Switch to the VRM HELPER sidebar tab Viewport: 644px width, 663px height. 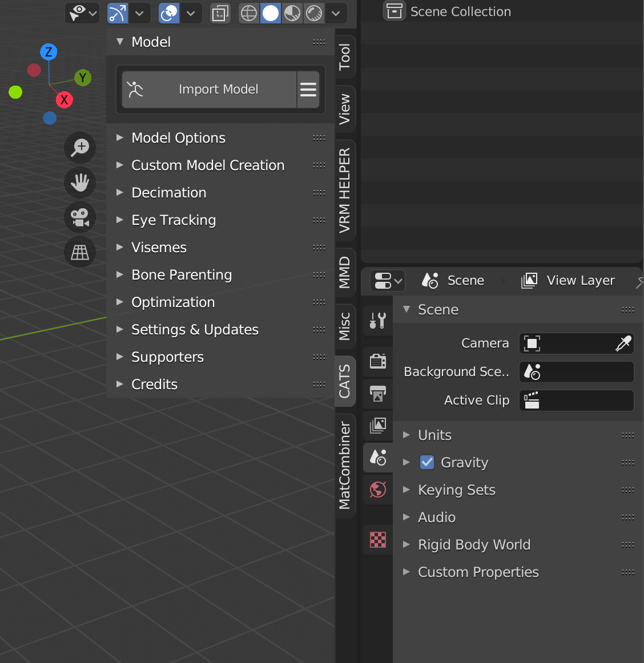coord(345,190)
